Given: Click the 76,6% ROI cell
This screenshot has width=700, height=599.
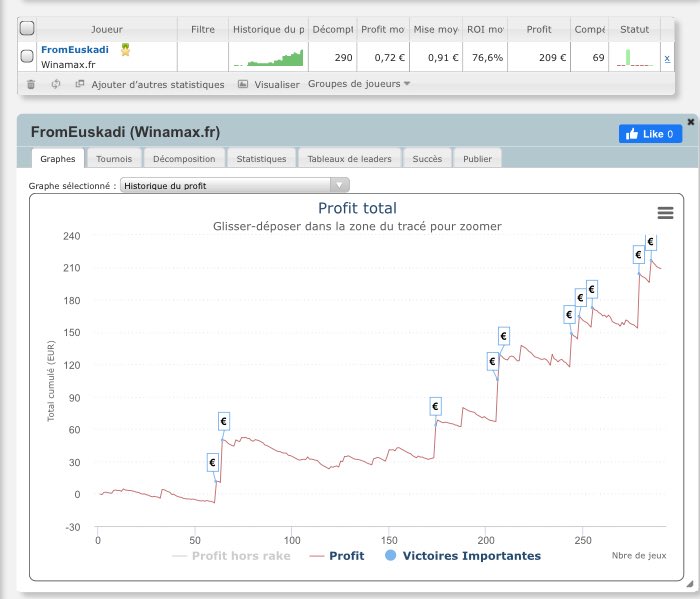Looking at the screenshot, I should pyautogui.click(x=485, y=57).
